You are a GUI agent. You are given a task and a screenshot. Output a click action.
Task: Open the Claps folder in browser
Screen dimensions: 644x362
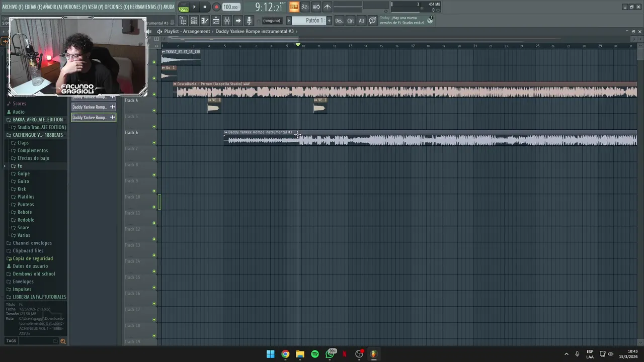pos(23,143)
